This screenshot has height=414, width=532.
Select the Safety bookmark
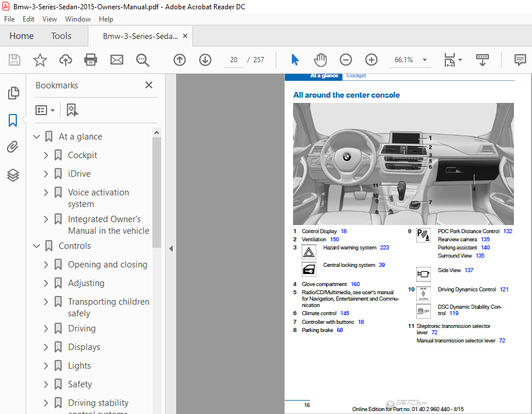coord(80,384)
